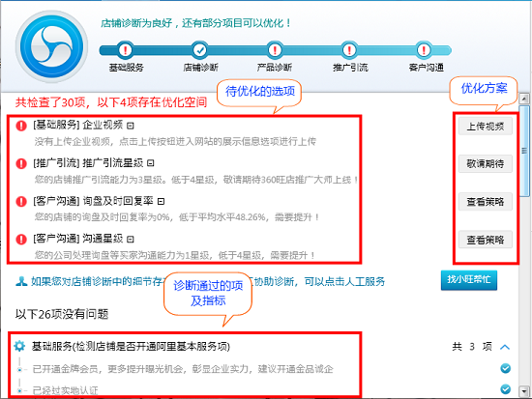Click the vertical scrollbar thumb
This screenshot has height=399, width=532.
point(524,151)
